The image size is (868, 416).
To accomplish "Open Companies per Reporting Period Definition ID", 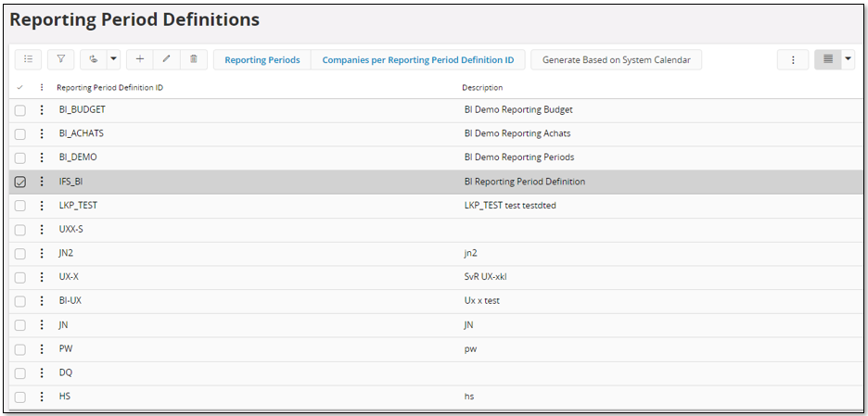I will pyautogui.click(x=417, y=59).
